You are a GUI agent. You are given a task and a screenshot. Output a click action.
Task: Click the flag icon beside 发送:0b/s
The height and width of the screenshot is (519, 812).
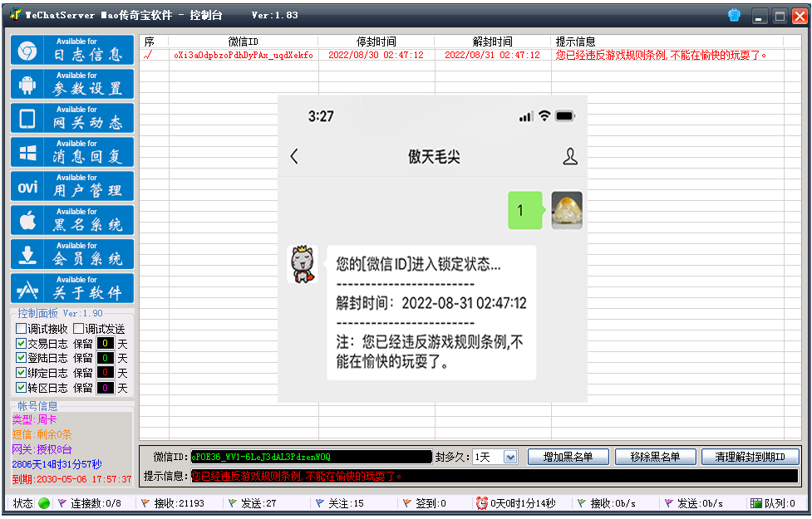point(668,503)
